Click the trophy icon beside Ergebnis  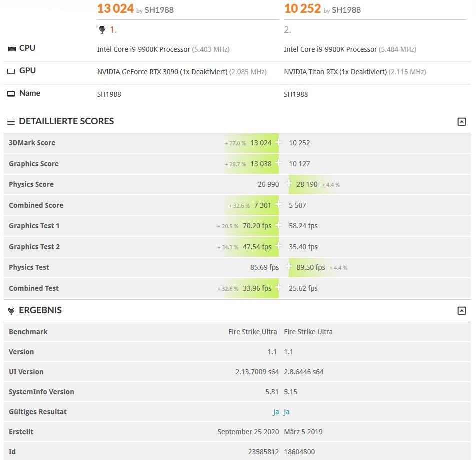[11, 311]
